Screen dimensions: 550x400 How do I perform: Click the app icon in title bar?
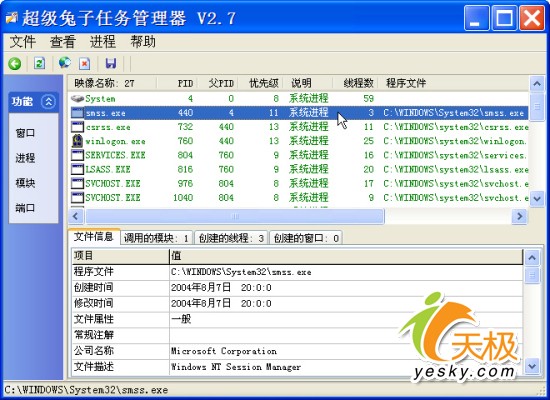pos(11,17)
